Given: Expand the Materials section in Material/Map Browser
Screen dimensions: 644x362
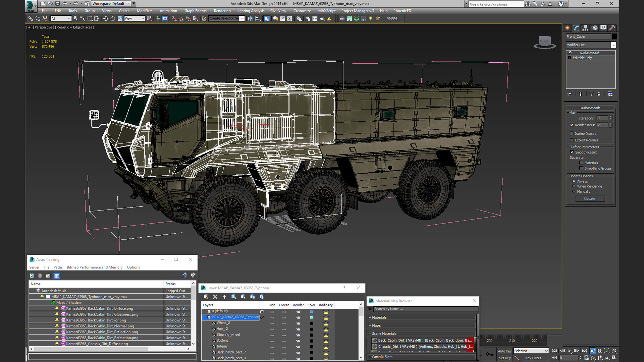Looking at the screenshot, I should [370, 317].
